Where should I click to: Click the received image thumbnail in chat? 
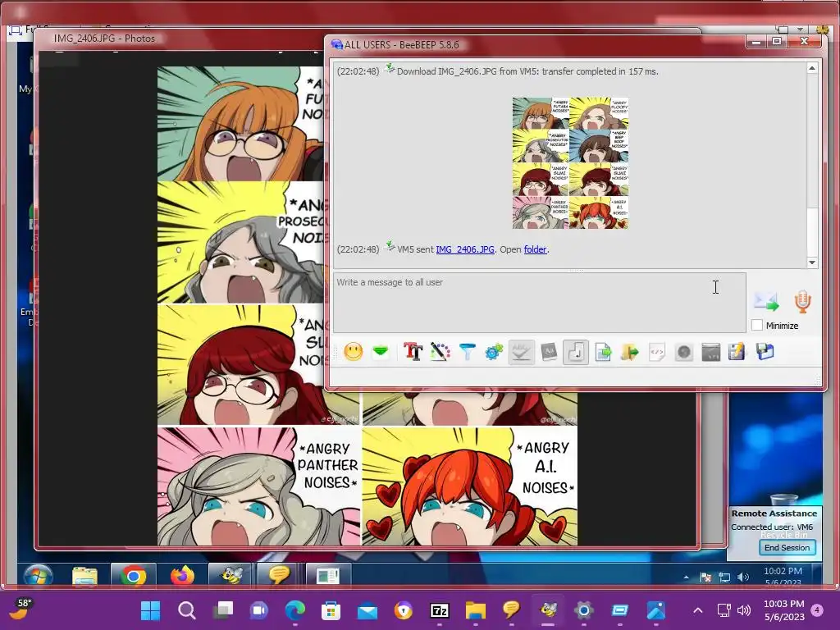point(571,163)
